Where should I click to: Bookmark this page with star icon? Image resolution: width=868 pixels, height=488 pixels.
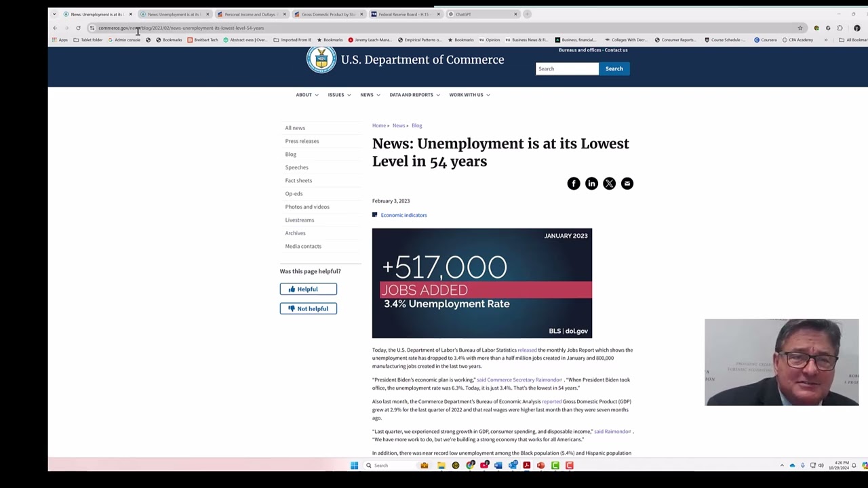[x=800, y=28]
